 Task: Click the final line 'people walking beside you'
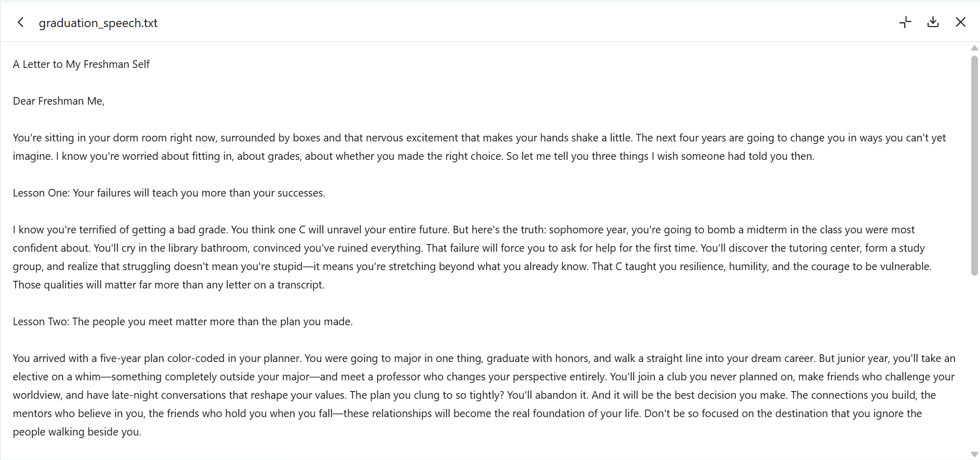tap(77, 432)
